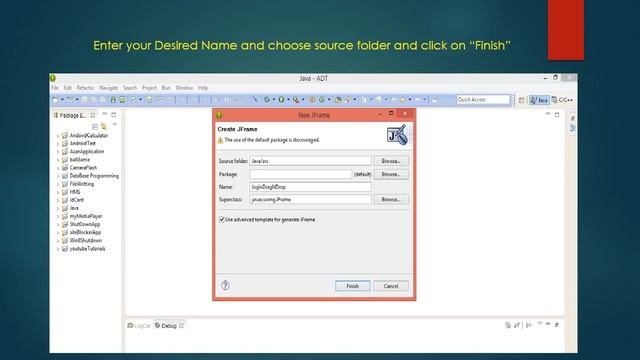640x360 pixels.
Task: Click the Run External Tools toolbar icon
Action: [x=296, y=100]
